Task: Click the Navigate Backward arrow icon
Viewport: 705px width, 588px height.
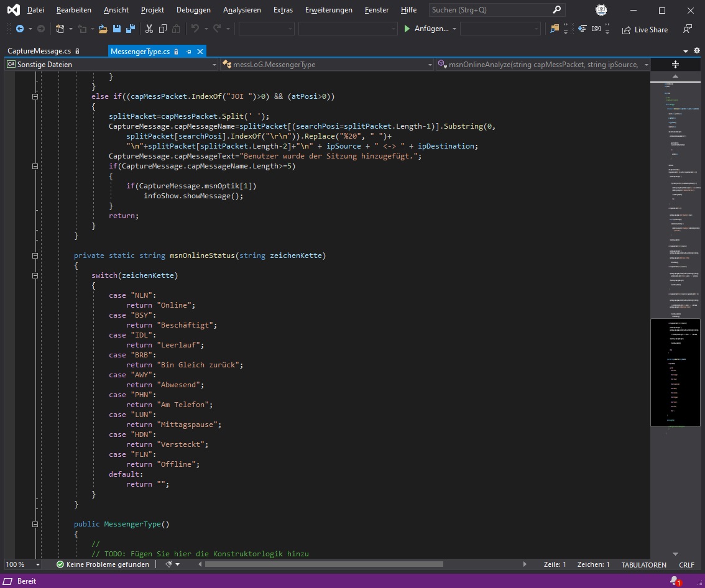Action: coord(20,29)
